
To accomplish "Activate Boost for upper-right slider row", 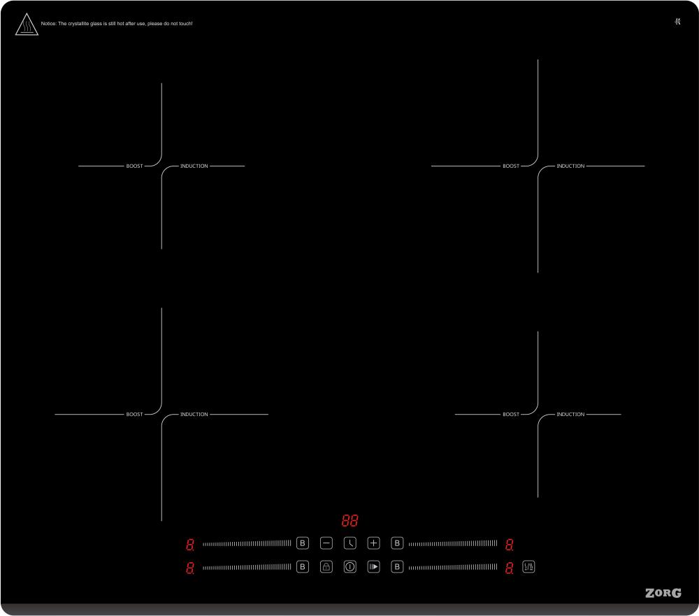I will 397,543.
